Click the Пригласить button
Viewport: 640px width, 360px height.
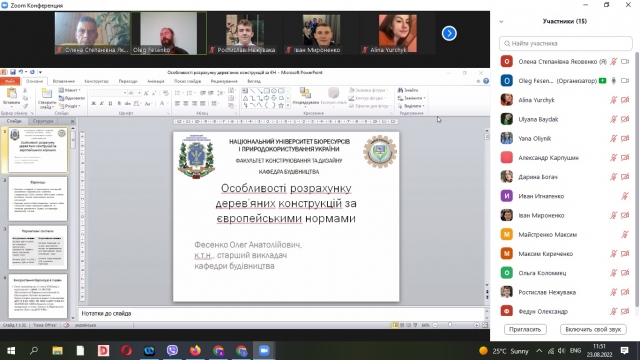525,329
